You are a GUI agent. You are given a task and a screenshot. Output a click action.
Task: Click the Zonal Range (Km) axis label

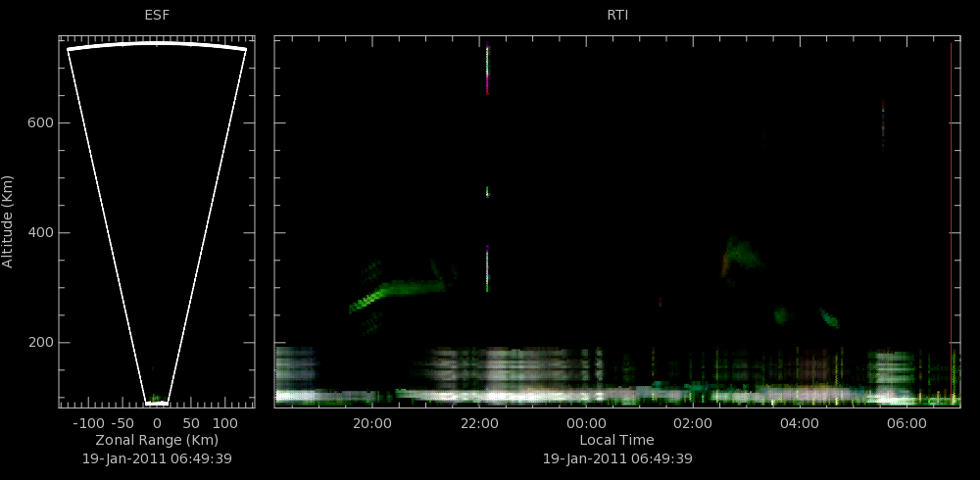point(157,440)
